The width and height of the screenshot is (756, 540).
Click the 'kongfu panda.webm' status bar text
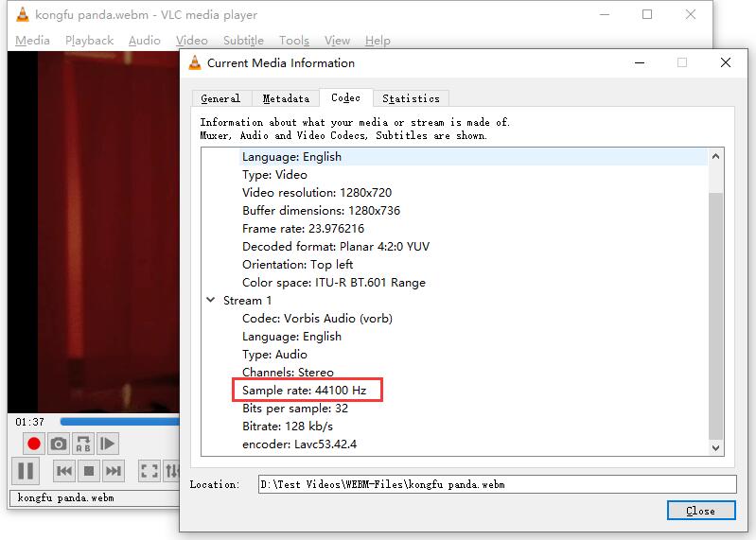click(x=65, y=497)
